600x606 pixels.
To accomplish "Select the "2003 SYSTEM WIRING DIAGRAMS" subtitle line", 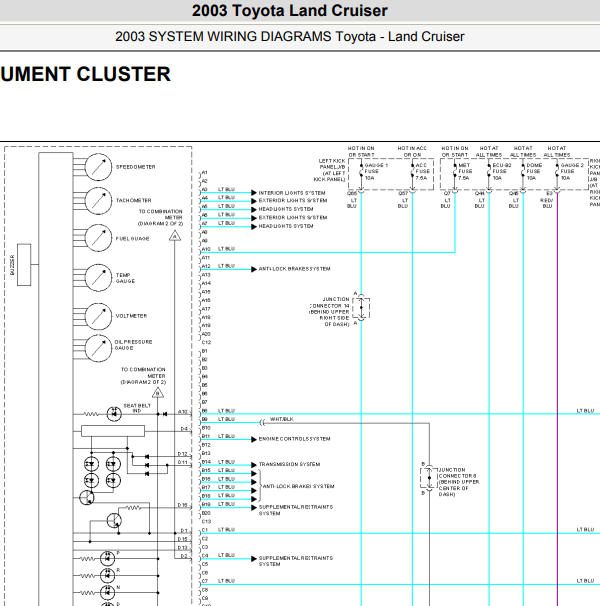I will click(290, 36).
